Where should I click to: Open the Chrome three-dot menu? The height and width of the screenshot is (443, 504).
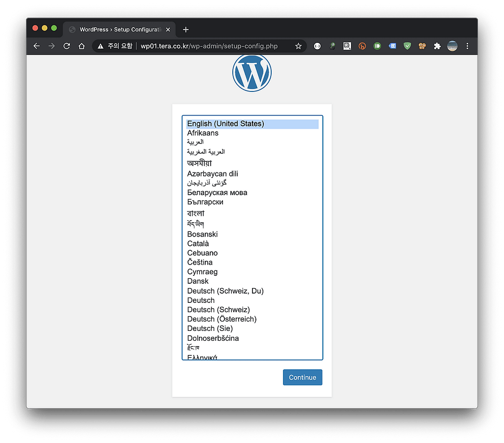(468, 46)
